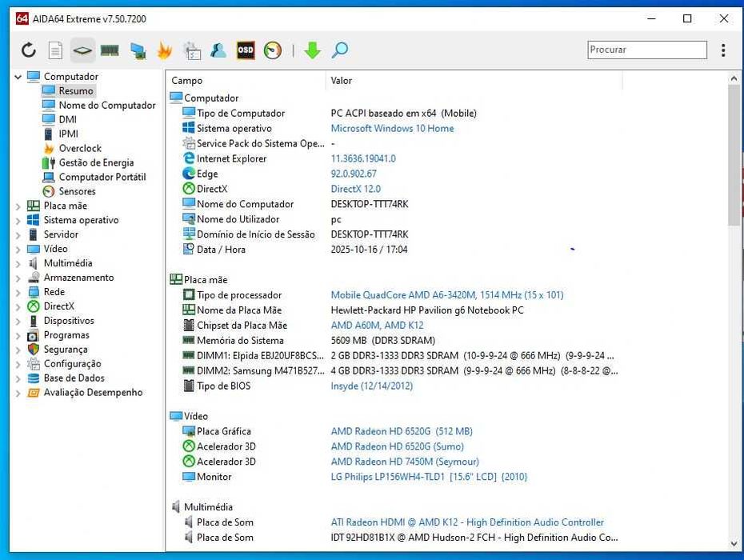Open the AMD Radeon HD 6520G (512 MB) link

[402, 431]
